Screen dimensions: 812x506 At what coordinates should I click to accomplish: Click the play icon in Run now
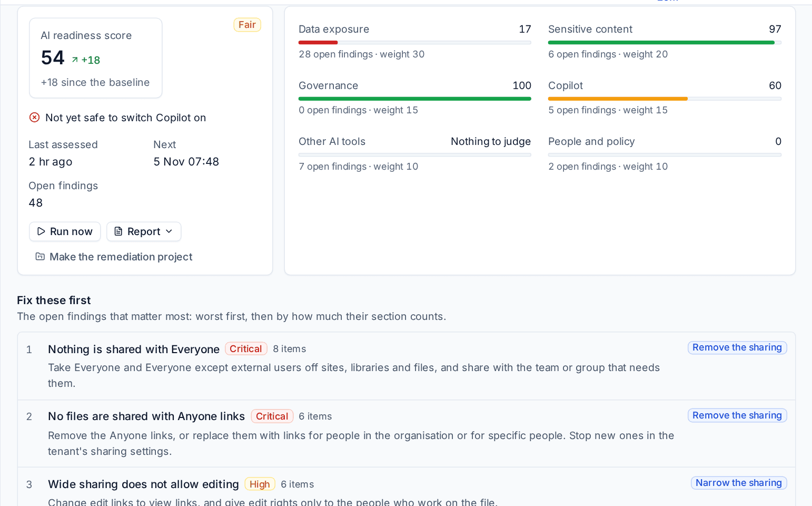[41, 231]
